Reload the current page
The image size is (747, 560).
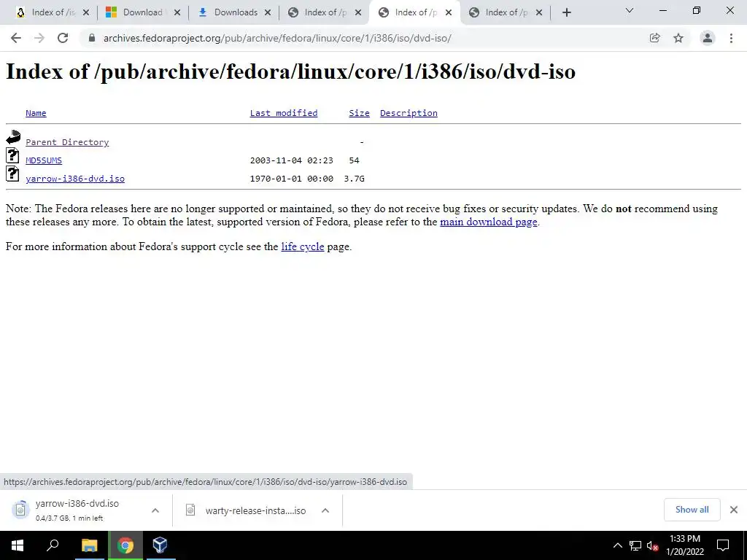pyautogui.click(x=63, y=38)
